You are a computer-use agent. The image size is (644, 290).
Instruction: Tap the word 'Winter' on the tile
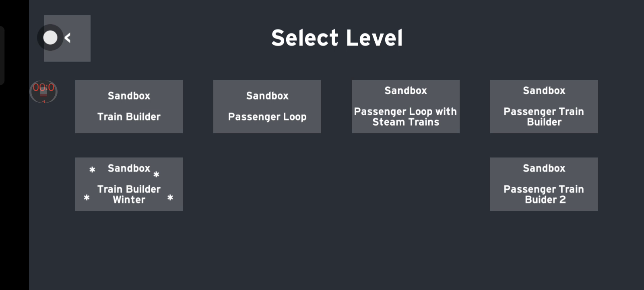tap(129, 200)
